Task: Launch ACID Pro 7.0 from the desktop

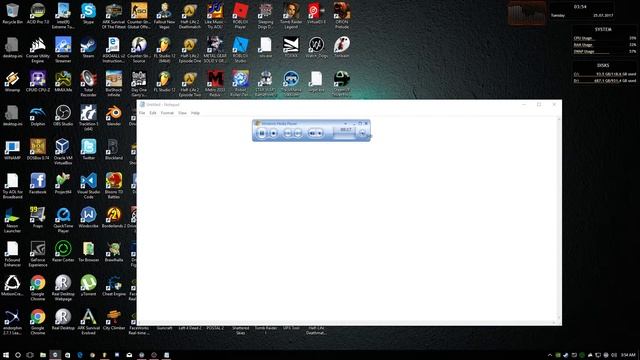Action: point(38,13)
